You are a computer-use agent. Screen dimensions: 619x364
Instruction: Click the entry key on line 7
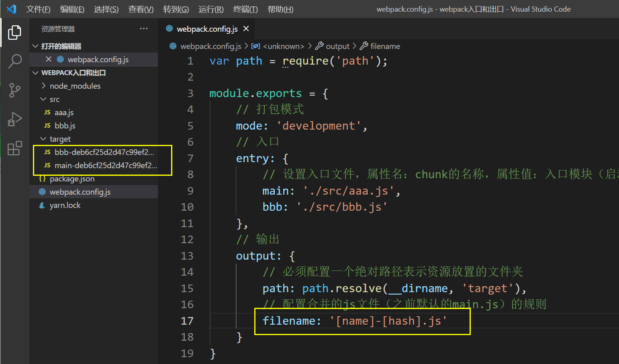(x=252, y=159)
